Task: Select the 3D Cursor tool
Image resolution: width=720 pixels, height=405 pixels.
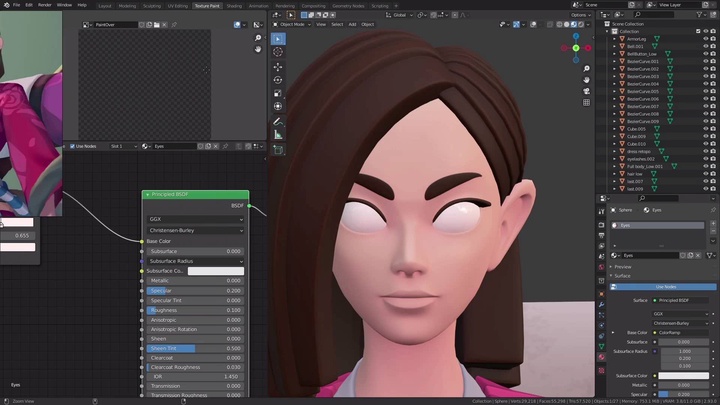Action: [278, 52]
